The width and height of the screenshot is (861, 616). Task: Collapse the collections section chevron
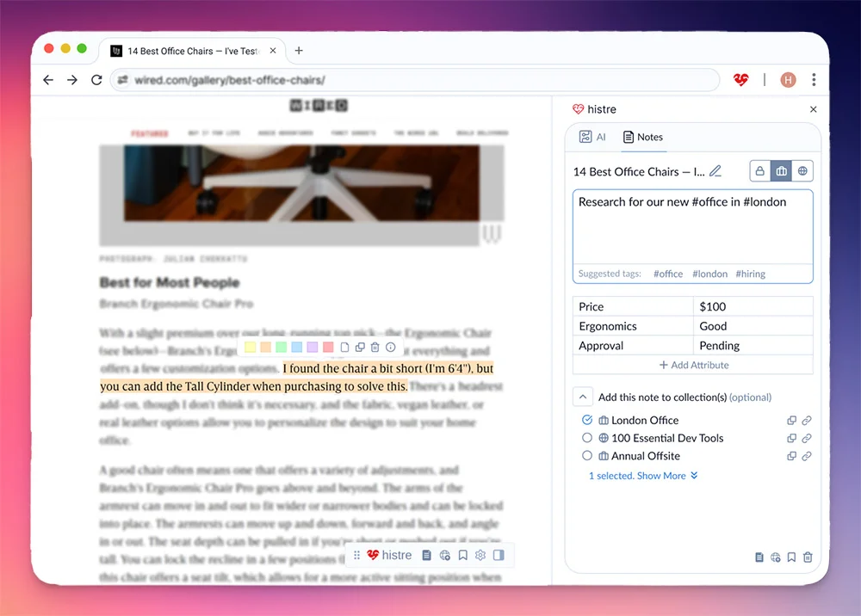pyautogui.click(x=583, y=397)
